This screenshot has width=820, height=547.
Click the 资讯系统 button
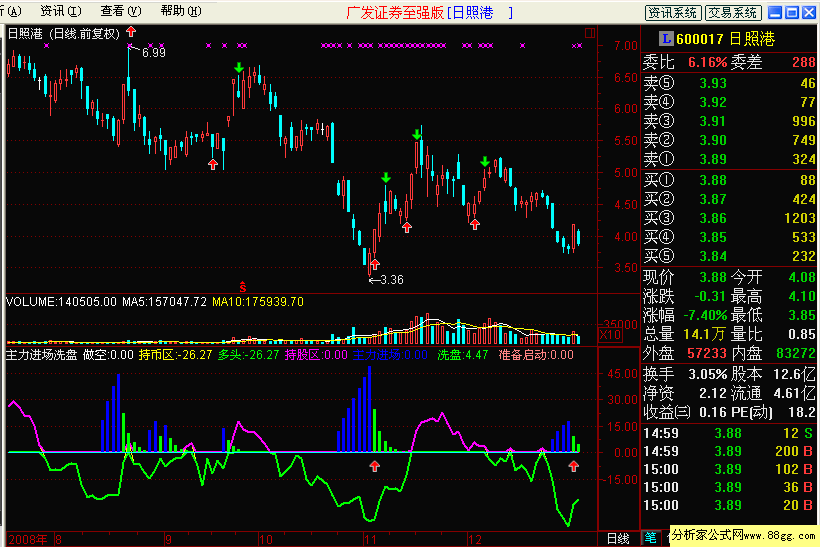673,13
